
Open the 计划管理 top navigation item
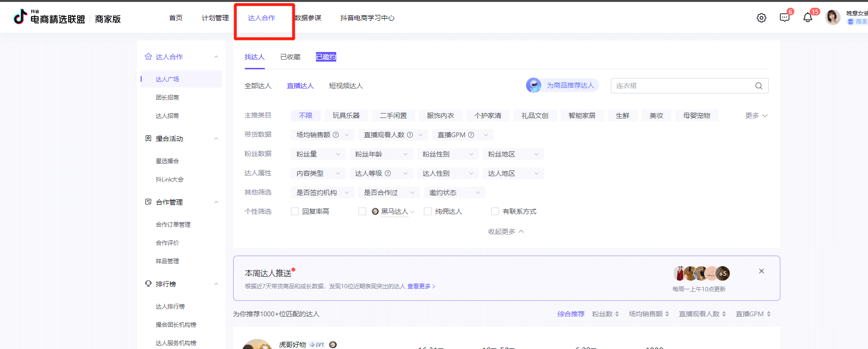click(215, 18)
